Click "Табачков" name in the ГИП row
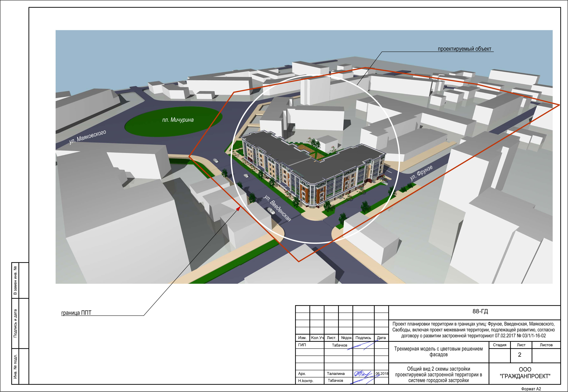The image size is (568, 392). coord(340,345)
